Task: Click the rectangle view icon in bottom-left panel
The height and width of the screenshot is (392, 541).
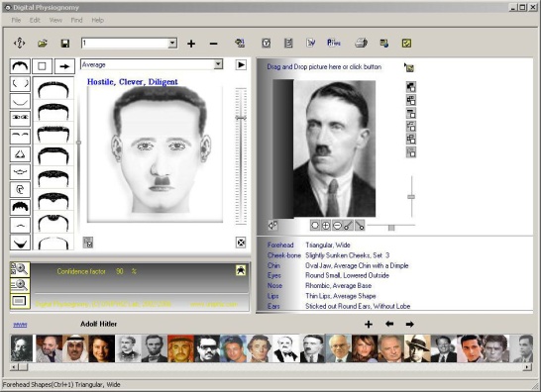Action: click(x=20, y=301)
